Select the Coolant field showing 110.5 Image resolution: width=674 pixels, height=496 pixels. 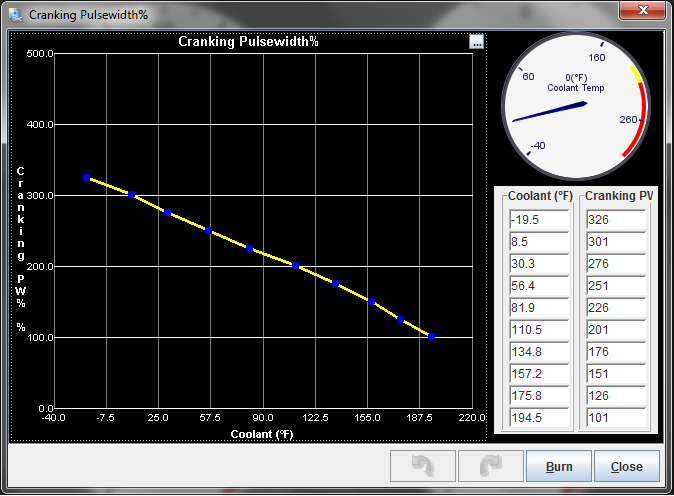539,330
